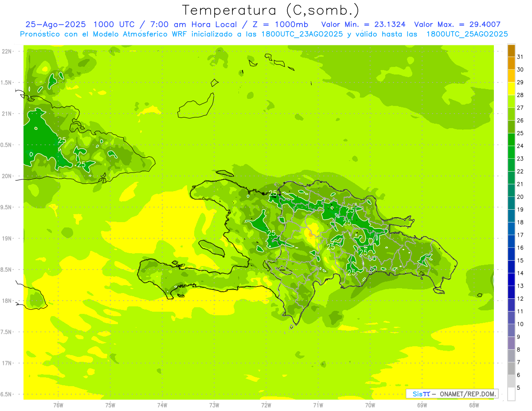This screenshot has width=532, height=411.
Task: Click the colorbar label '10'
Action: [520, 324]
